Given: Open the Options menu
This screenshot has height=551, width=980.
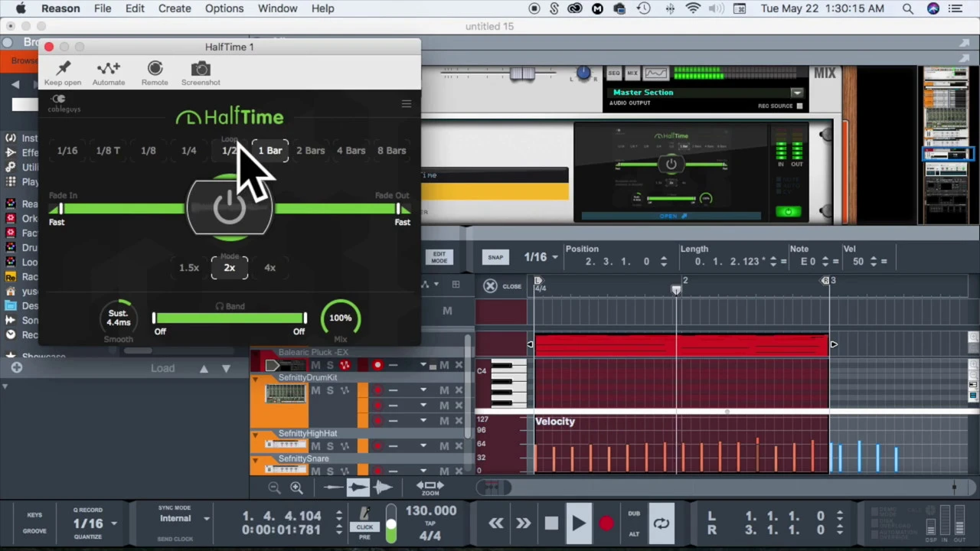Looking at the screenshot, I should tap(224, 8).
